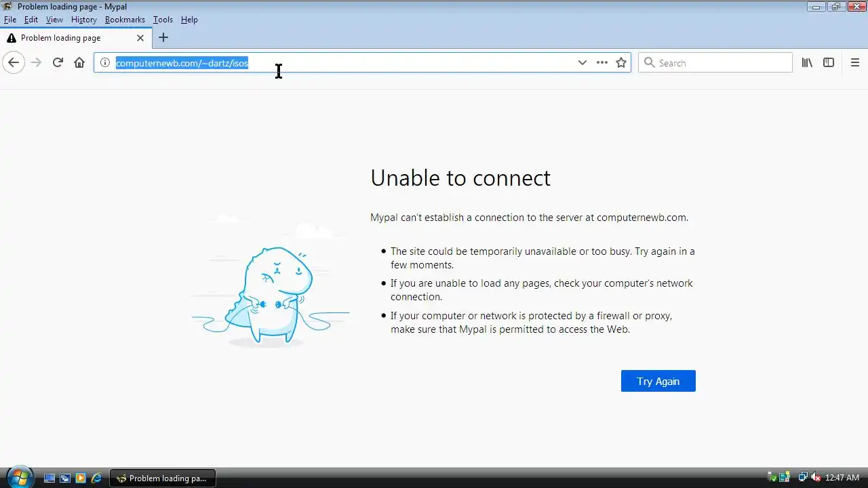Open the address bar history dropdown
Screen dimensions: 868x488
582,62
